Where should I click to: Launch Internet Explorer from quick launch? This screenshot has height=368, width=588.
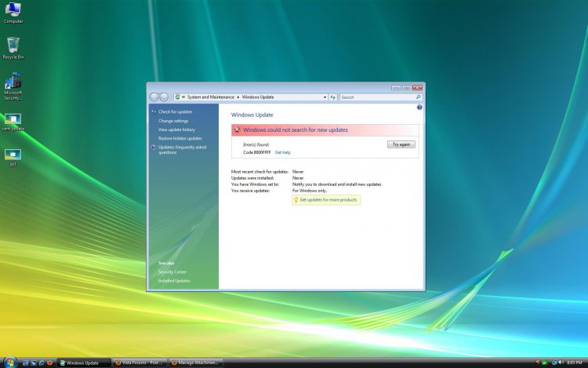pos(42,363)
